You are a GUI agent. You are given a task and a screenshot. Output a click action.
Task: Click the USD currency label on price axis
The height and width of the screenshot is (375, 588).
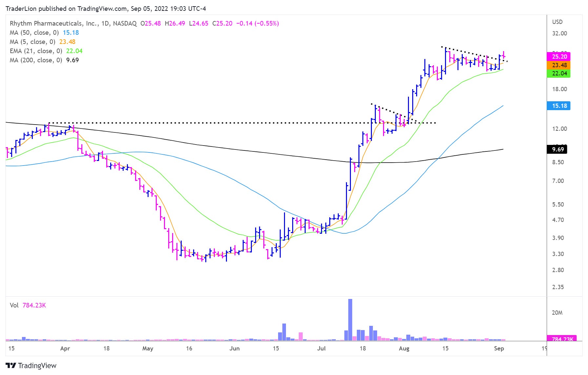click(558, 22)
